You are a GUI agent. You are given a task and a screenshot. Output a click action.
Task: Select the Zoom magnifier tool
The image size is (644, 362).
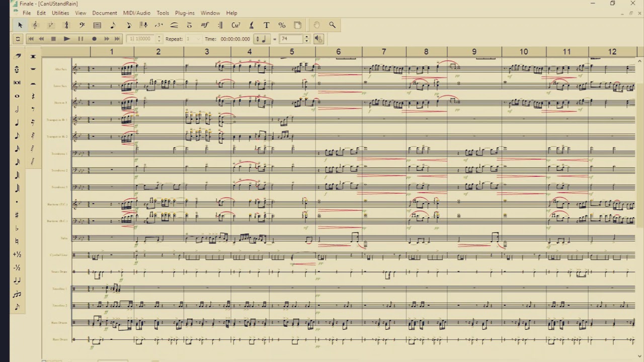click(x=332, y=25)
